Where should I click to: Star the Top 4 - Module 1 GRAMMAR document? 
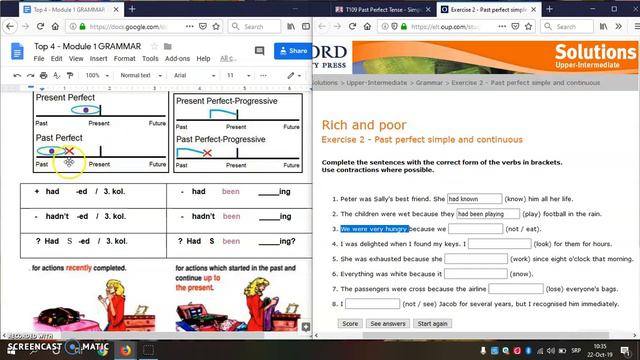(x=154, y=47)
